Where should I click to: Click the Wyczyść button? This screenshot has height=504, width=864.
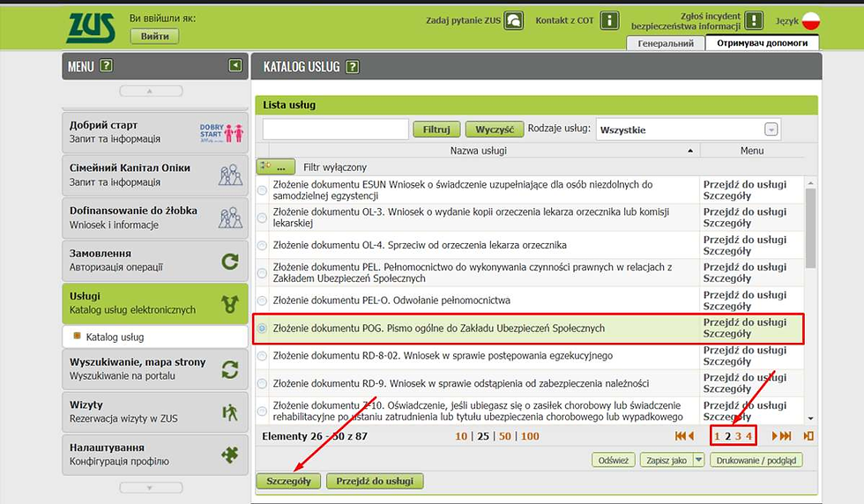[x=495, y=130]
